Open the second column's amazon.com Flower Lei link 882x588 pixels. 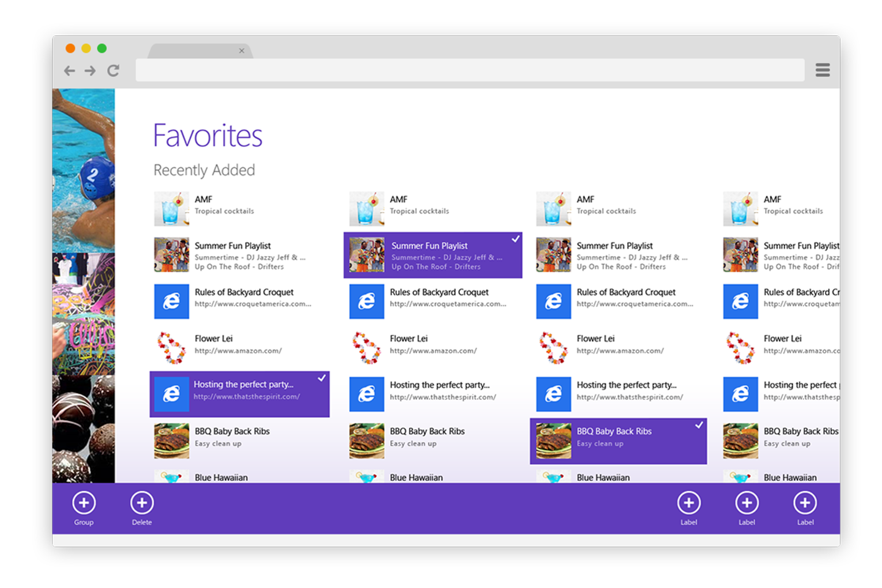[433, 351]
